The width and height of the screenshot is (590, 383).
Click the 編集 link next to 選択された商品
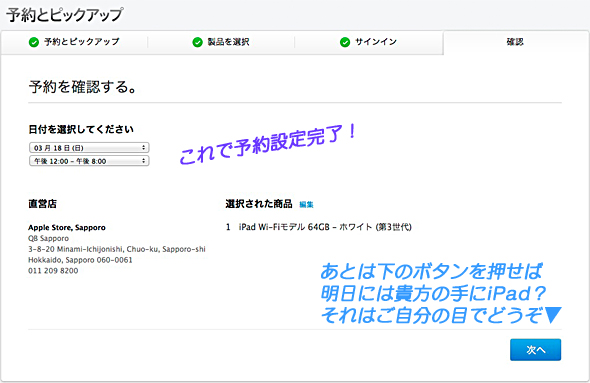(x=306, y=204)
